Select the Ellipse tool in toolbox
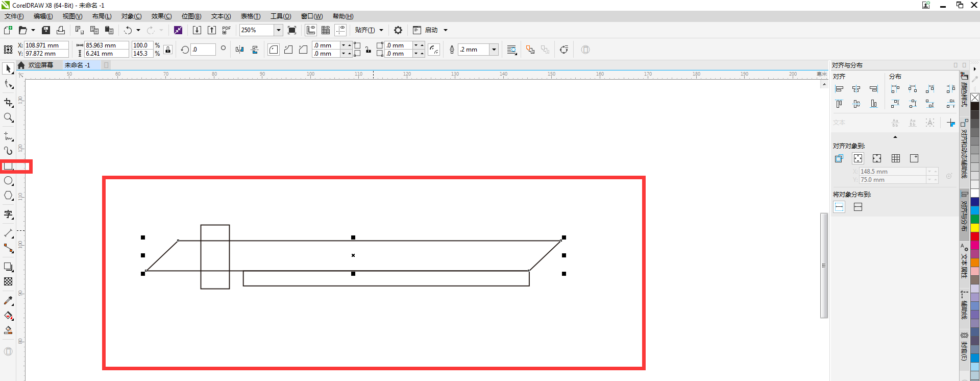 pos(9,181)
